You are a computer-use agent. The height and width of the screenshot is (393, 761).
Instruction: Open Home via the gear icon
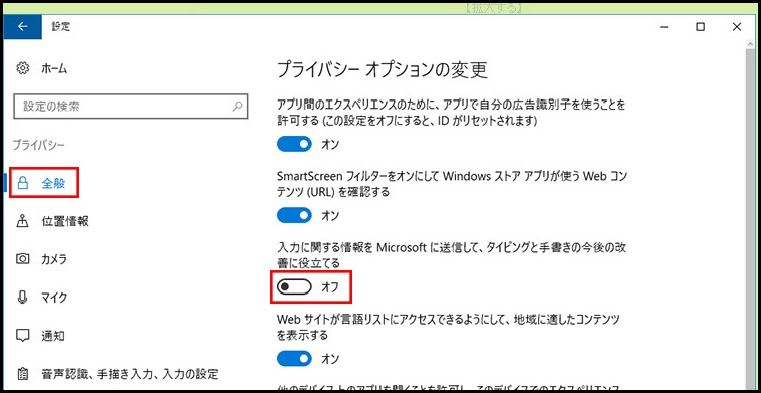[x=23, y=68]
